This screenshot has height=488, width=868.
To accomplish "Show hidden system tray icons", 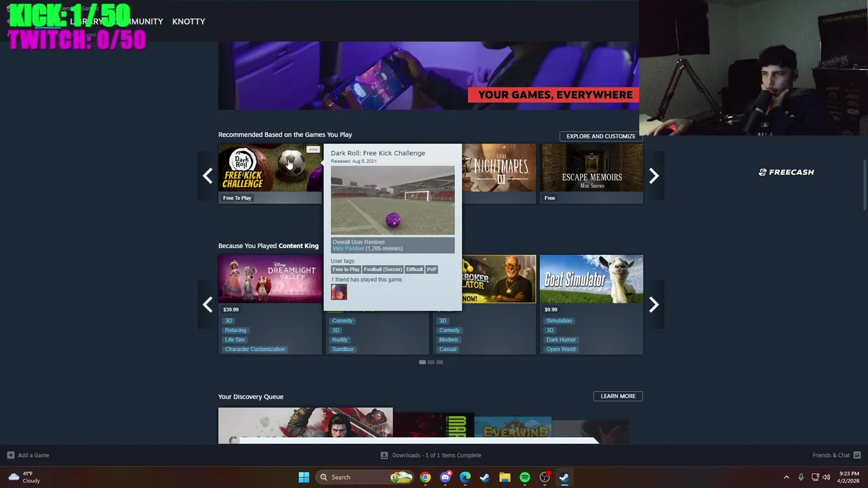I will 787,477.
